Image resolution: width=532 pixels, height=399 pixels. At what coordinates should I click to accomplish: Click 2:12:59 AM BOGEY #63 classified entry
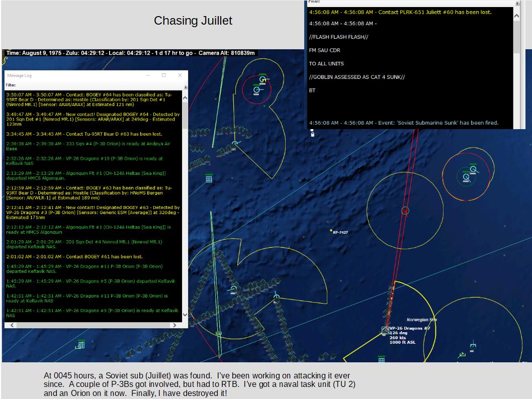89,192
